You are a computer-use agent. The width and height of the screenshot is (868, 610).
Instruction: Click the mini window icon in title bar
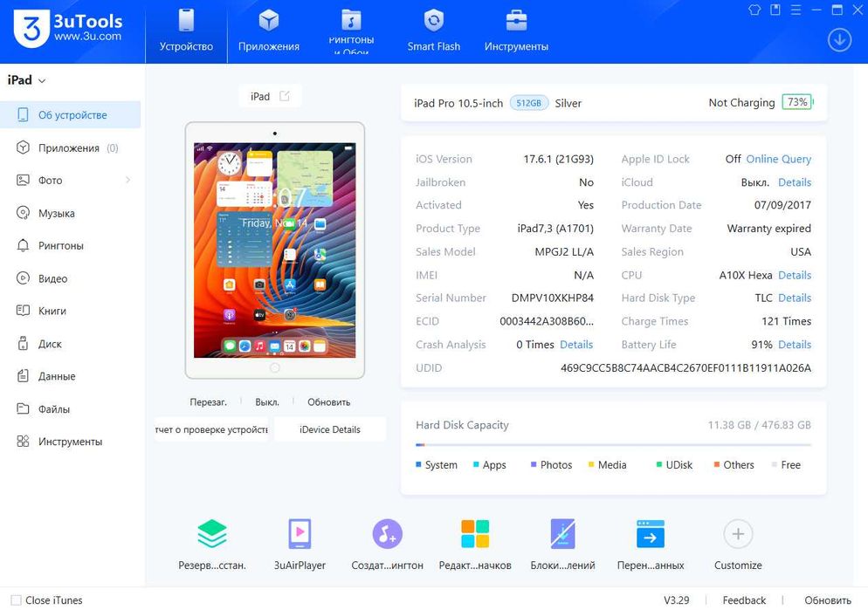click(775, 10)
